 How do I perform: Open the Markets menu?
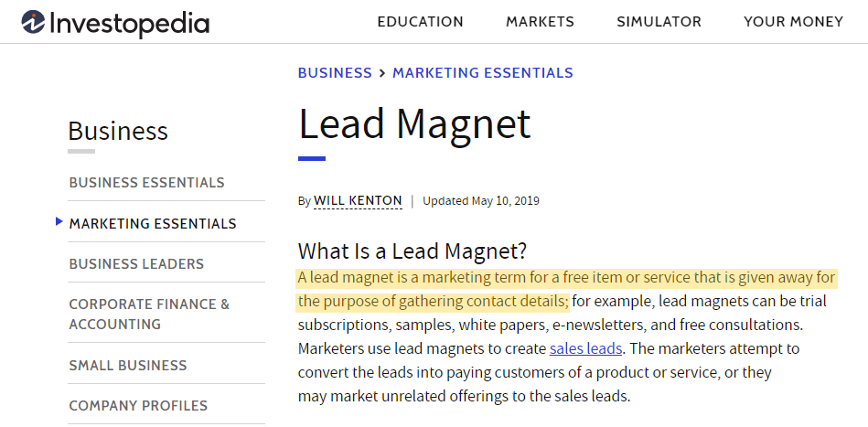coord(540,22)
